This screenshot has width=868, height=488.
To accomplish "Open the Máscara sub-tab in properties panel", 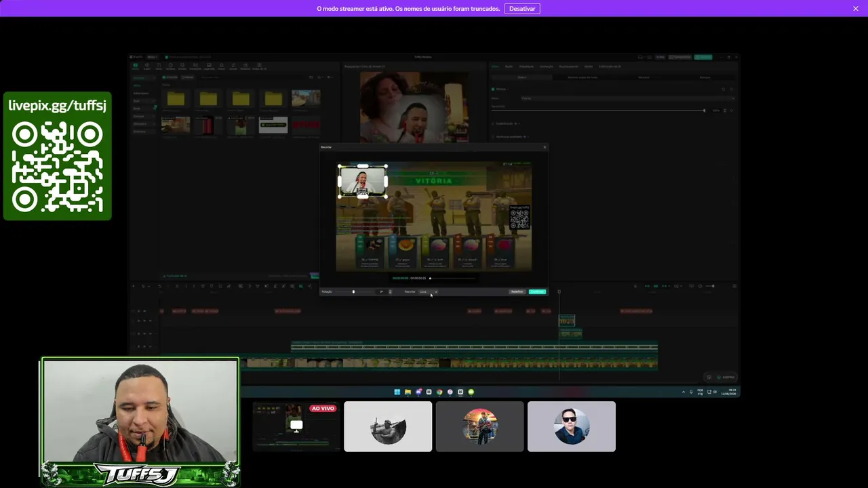I will point(644,77).
